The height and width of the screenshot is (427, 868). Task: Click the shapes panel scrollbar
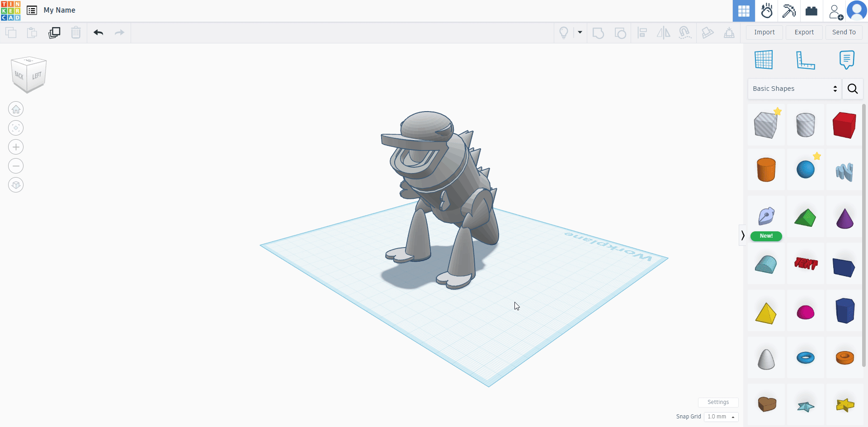(864, 235)
